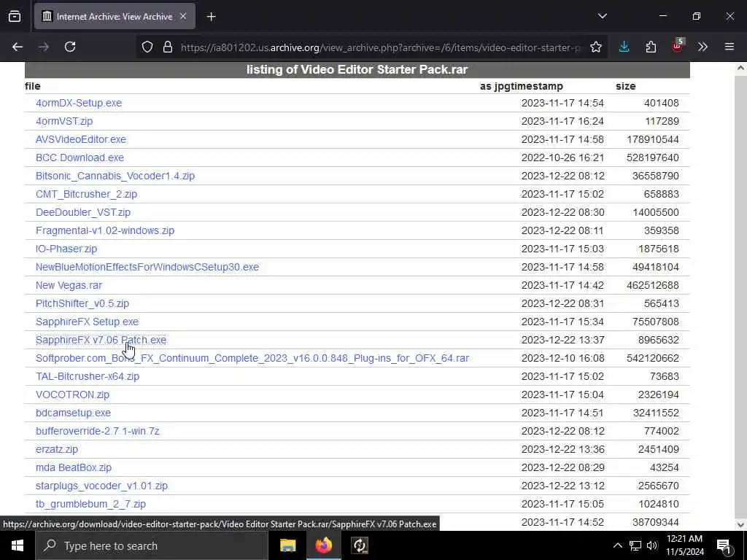Open BCC Download.exe link
The image size is (747, 560).
click(x=80, y=157)
